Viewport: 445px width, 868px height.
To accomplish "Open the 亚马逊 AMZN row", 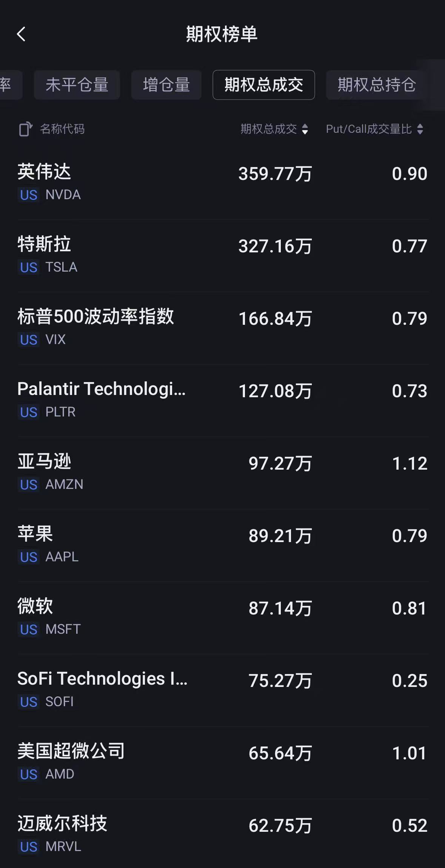I will [223, 473].
